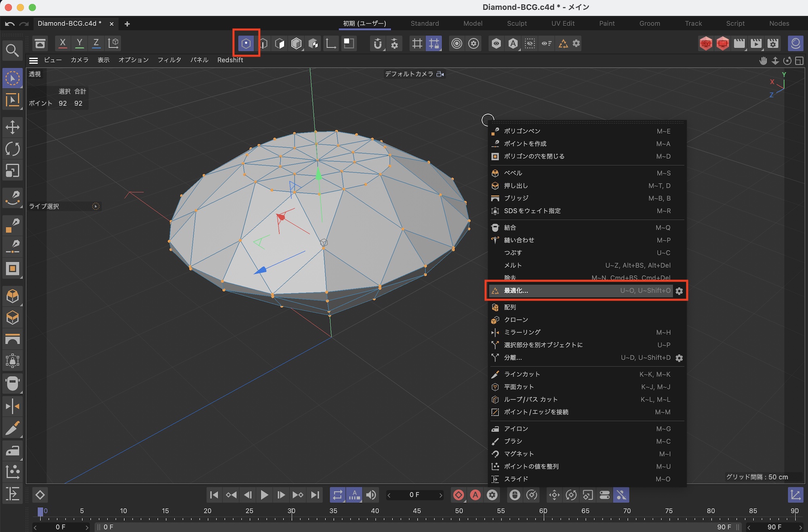Select the Points mode icon
Viewport: 808px width, 532px height.
pos(246,43)
